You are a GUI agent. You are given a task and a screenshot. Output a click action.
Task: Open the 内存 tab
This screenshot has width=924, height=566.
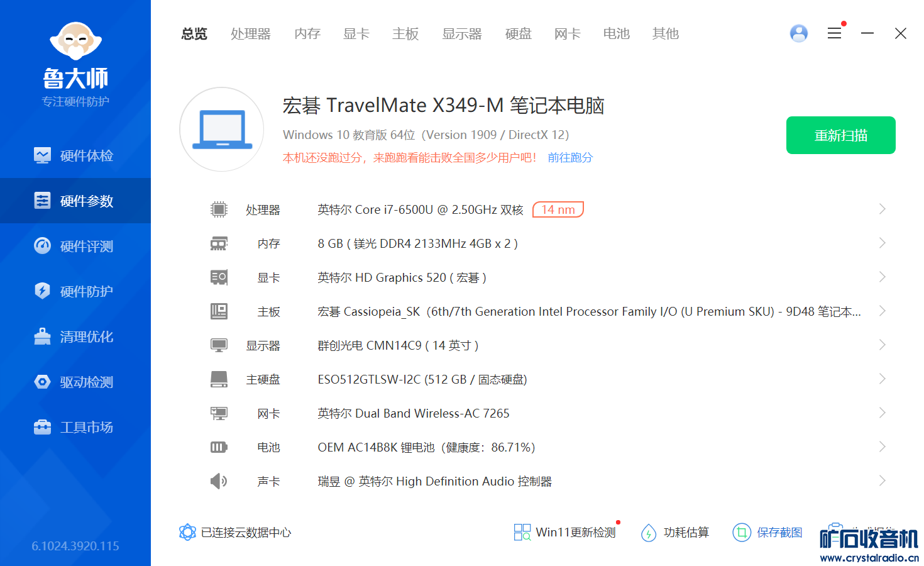(x=307, y=33)
